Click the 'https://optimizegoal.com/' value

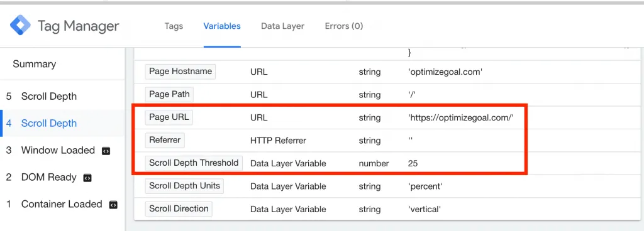[461, 118]
